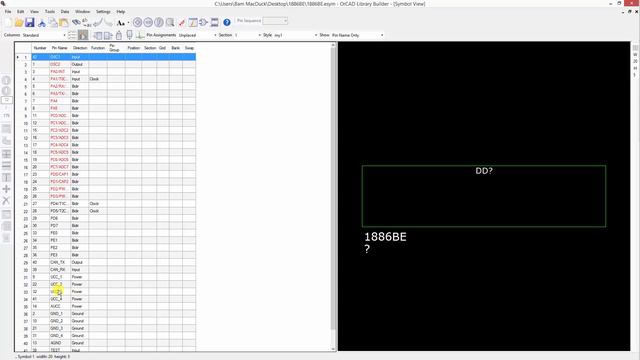The width and height of the screenshot is (640, 360).
Task: Click the Cut scissors icon
Action: point(42,23)
